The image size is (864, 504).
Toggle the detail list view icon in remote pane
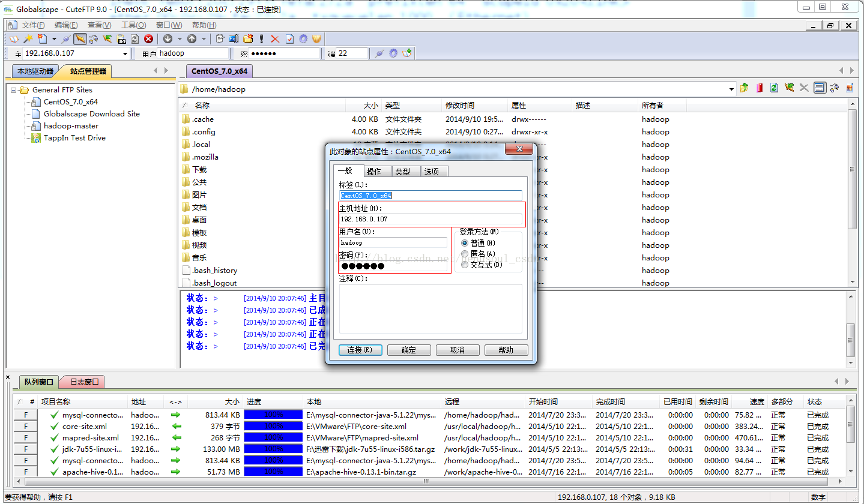820,88
